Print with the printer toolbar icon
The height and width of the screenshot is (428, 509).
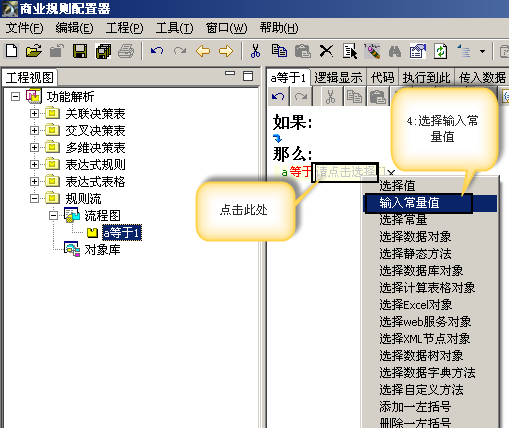pos(126,51)
